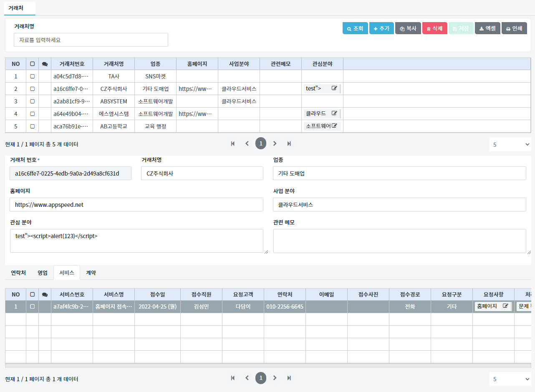
Task: Click comment icon in upper table header
Action: pos(45,64)
